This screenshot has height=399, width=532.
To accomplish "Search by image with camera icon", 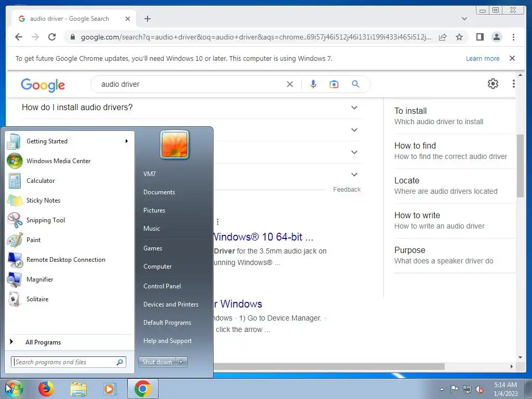I will 334,84.
